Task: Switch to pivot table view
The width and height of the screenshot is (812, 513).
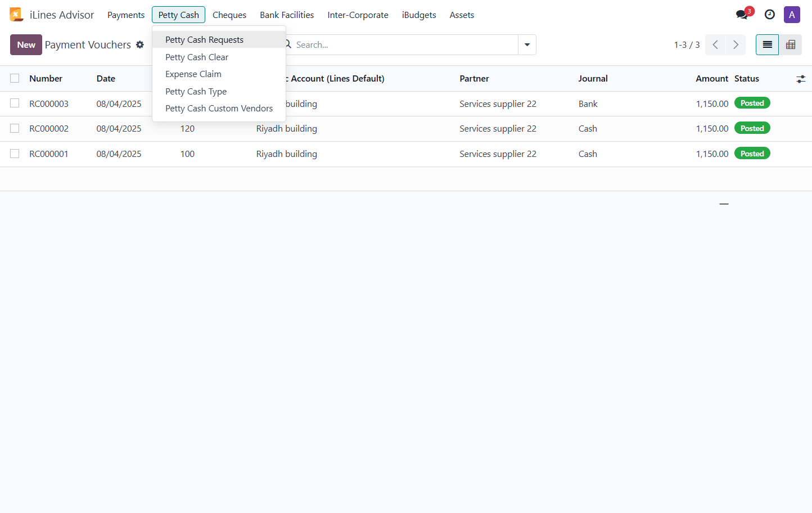Action: click(791, 44)
